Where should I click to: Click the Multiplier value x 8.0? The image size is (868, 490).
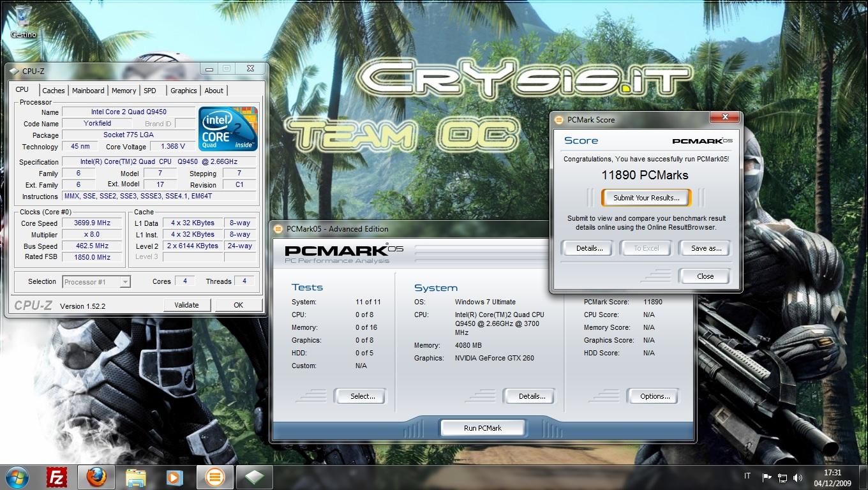point(93,235)
